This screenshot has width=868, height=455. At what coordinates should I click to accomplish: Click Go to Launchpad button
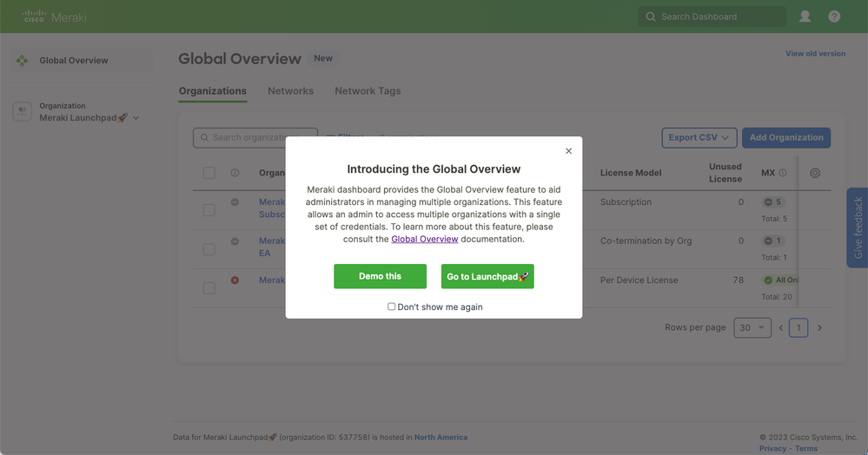[487, 276]
